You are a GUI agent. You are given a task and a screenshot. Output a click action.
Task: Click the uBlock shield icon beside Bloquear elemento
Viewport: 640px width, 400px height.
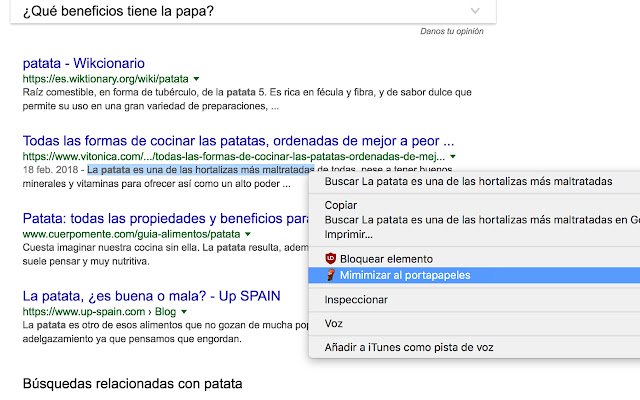tap(330, 258)
